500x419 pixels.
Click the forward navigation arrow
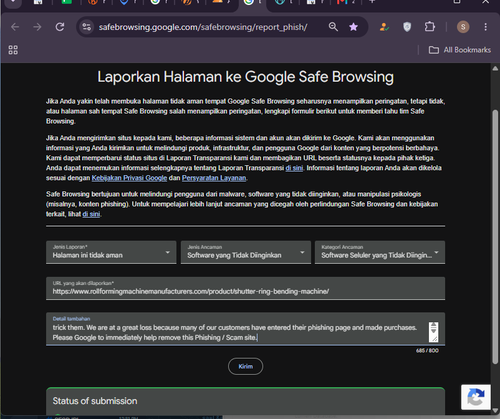coord(37,27)
